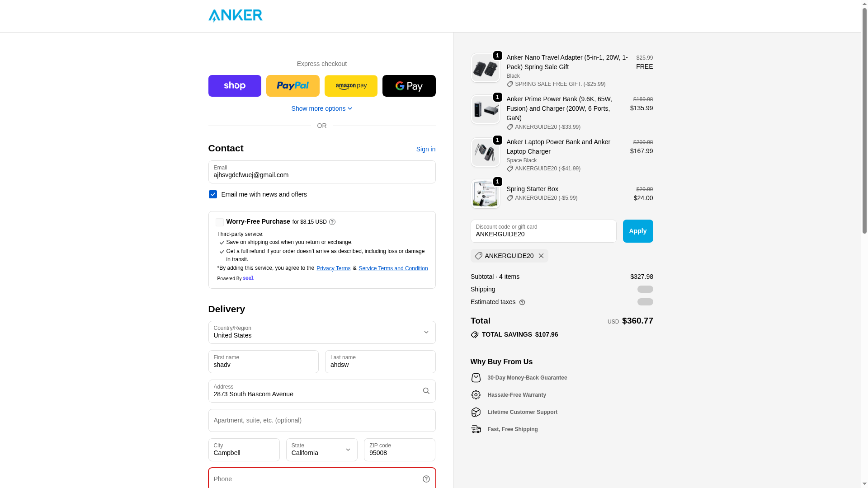Remove the ANKERGUIDE20 discount tag

541,256
